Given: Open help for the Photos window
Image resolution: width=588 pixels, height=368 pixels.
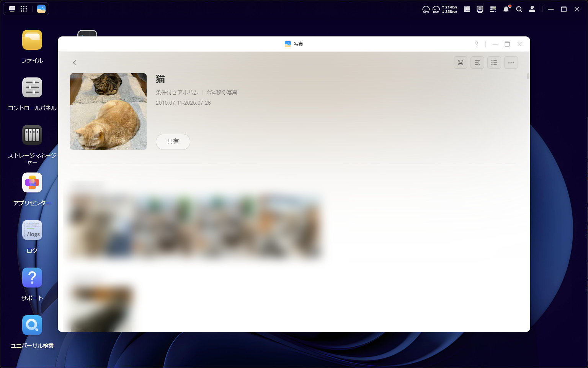Looking at the screenshot, I should coord(476,44).
